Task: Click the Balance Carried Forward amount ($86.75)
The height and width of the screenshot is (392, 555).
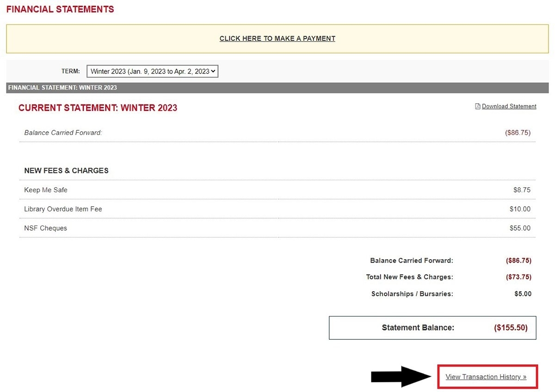Action: click(x=518, y=260)
